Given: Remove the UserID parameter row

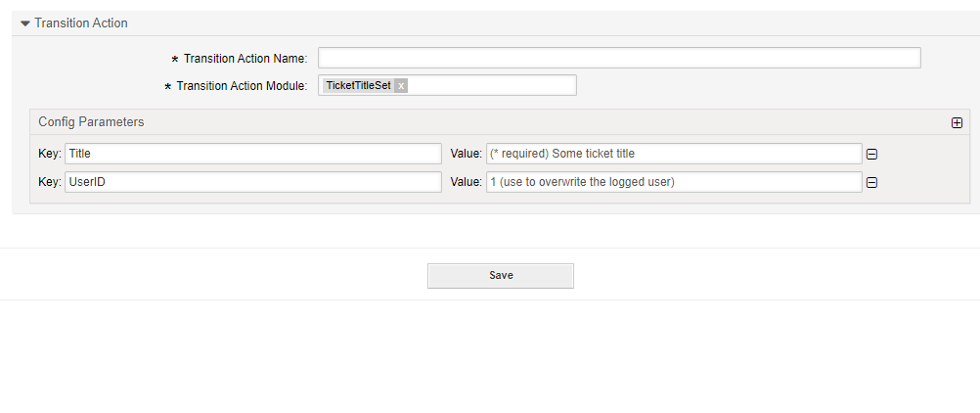Looking at the screenshot, I should coord(871,182).
